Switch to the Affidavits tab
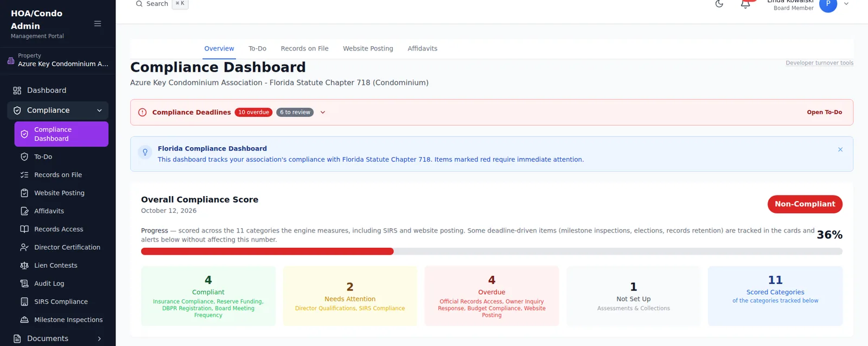 tap(423, 49)
